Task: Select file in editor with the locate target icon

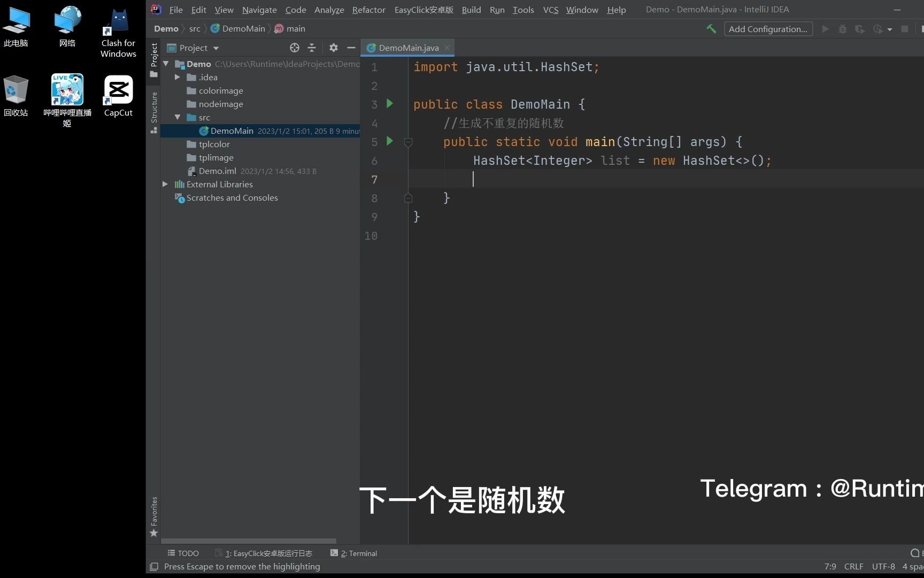Action: pyautogui.click(x=295, y=48)
